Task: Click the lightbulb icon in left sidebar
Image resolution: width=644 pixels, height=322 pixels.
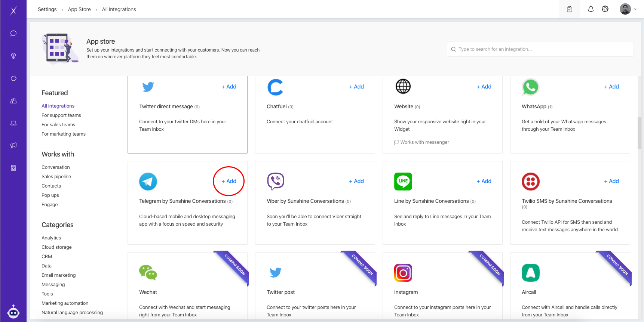Action: click(13, 56)
